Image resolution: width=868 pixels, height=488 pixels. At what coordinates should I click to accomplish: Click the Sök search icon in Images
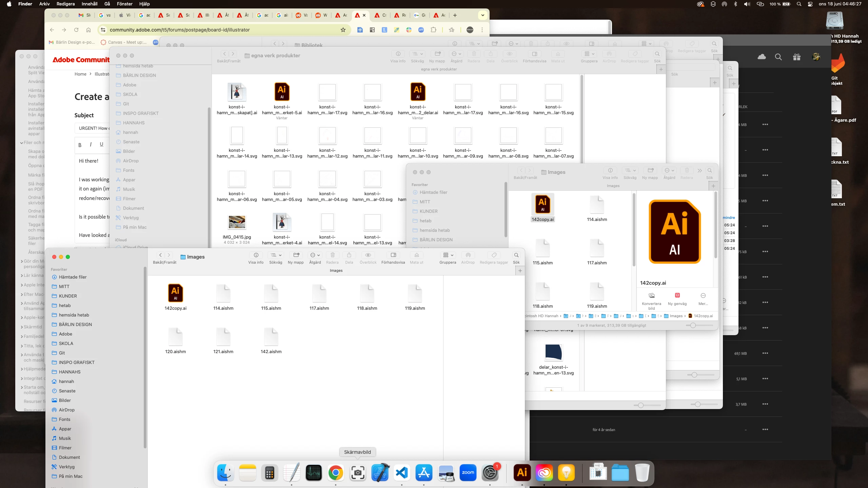(x=516, y=255)
